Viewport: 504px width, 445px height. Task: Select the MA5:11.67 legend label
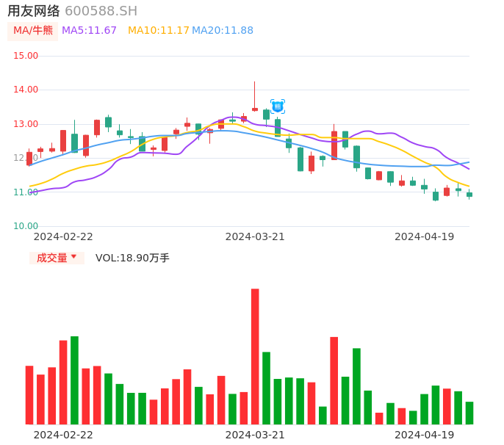tap(89, 31)
